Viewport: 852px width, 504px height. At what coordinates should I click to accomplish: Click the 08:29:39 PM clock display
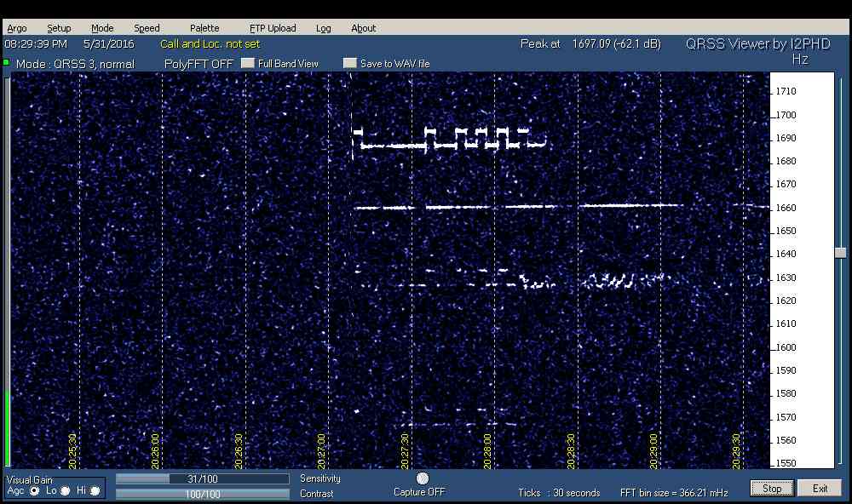[36, 44]
